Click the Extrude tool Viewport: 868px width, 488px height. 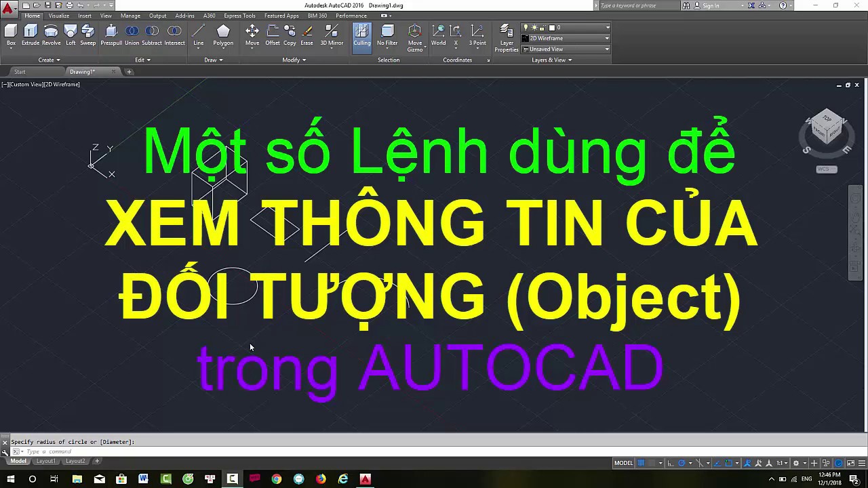(31, 35)
